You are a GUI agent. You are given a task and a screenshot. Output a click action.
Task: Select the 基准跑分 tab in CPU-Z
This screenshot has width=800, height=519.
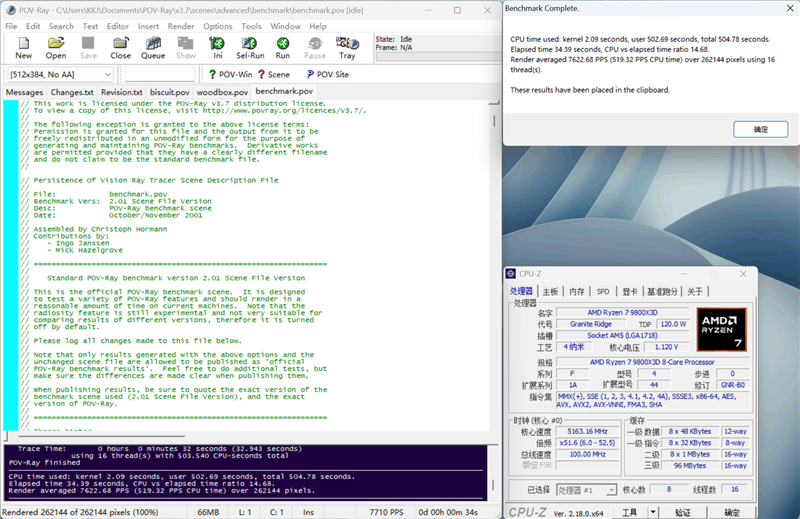tap(660, 292)
